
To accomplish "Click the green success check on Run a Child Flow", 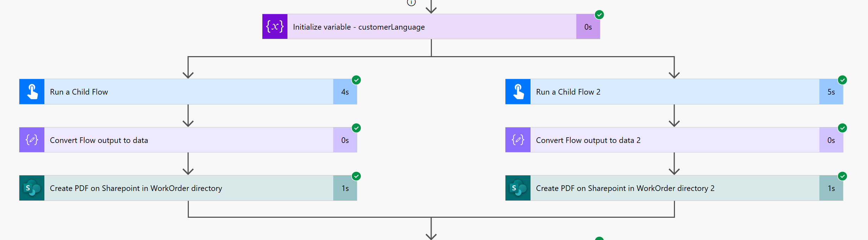I will click(x=356, y=80).
